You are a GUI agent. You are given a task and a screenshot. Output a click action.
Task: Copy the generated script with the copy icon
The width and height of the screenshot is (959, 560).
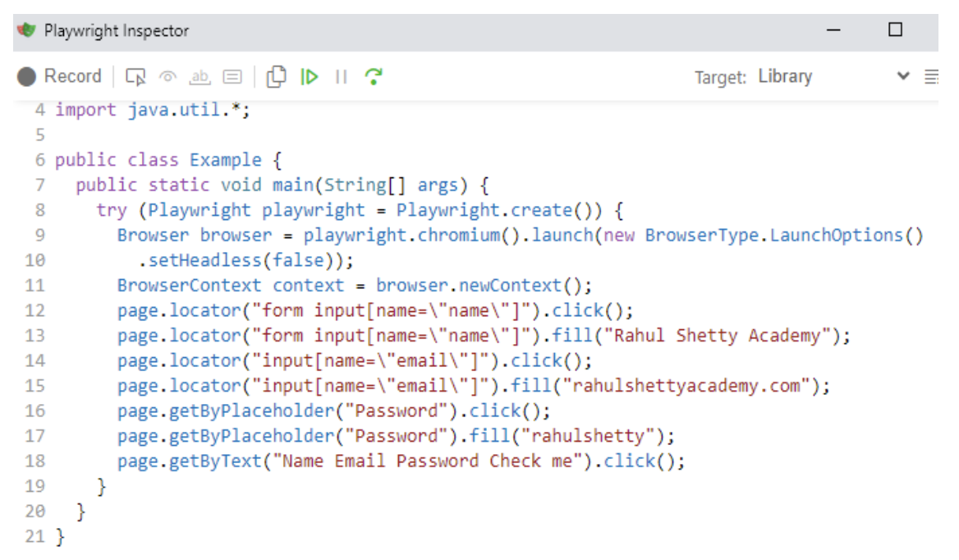pyautogui.click(x=278, y=76)
